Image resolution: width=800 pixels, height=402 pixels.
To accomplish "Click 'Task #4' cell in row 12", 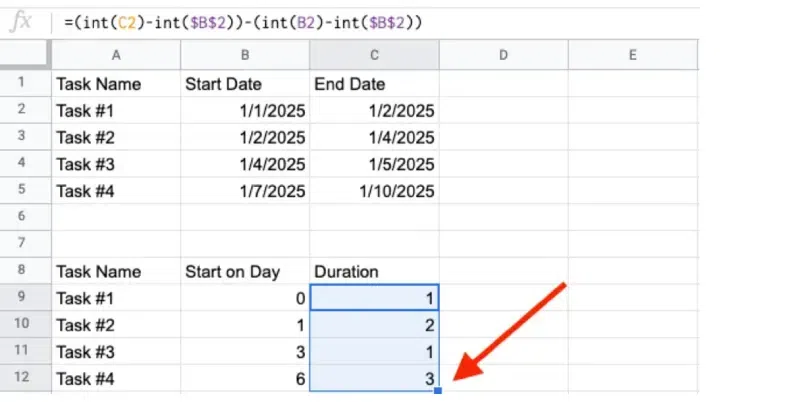I will pyautogui.click(x=116, y=378).
